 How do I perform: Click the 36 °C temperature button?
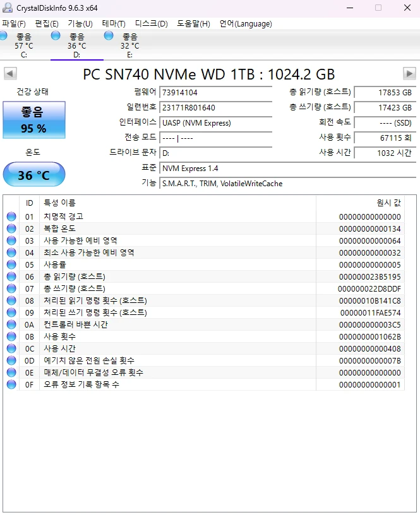(34, 174)
